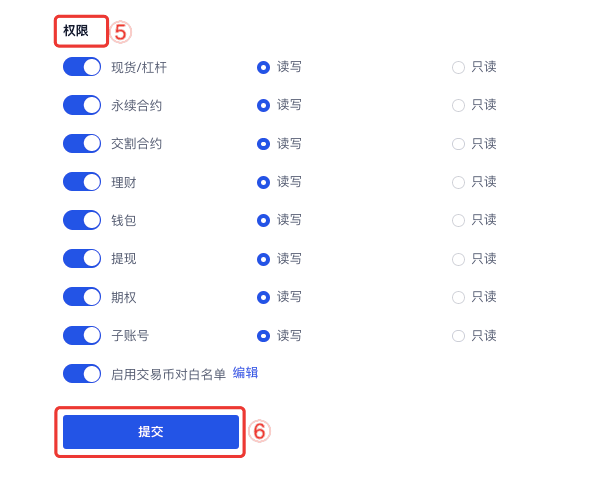Disable the 提现 permission toggle
The width and height of the screenshot is (600, 479).
[82, 258]
